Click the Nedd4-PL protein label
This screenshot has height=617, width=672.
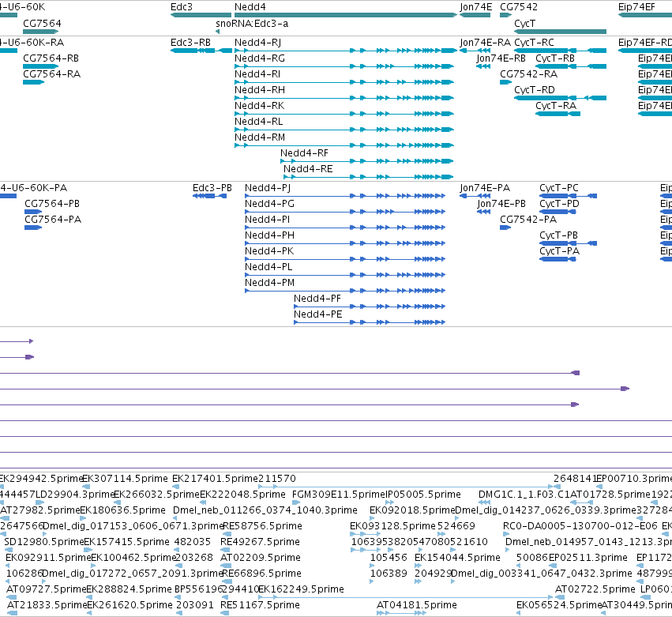[x=268, y=267]
